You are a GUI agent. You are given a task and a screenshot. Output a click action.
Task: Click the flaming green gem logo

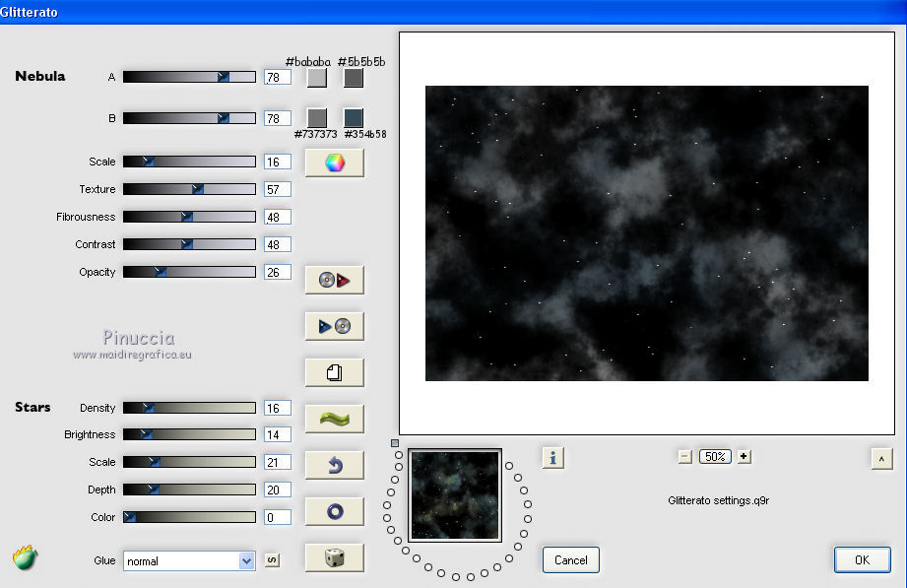[x=25, y=557]
